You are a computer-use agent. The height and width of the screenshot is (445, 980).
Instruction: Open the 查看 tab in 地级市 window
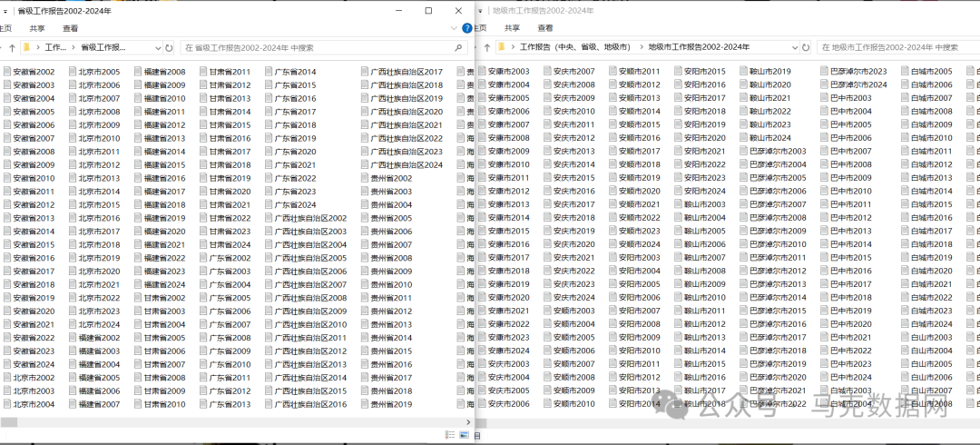tap(545, 28)
